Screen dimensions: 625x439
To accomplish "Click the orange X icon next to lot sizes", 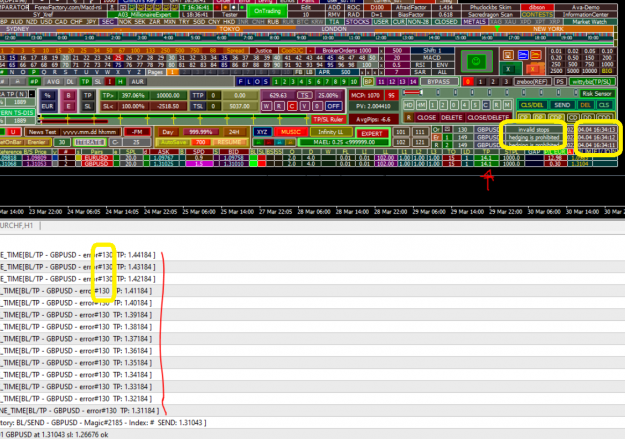I will pos(533,69).
